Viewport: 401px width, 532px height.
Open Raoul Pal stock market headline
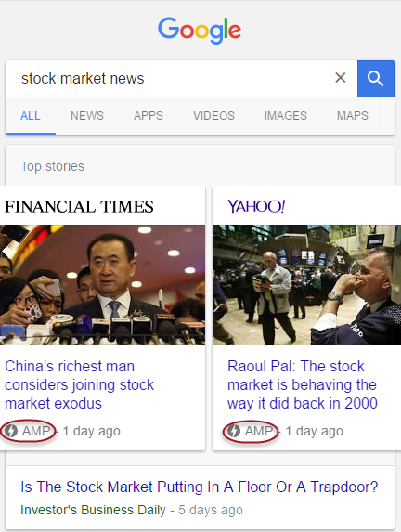coord(303,384)
